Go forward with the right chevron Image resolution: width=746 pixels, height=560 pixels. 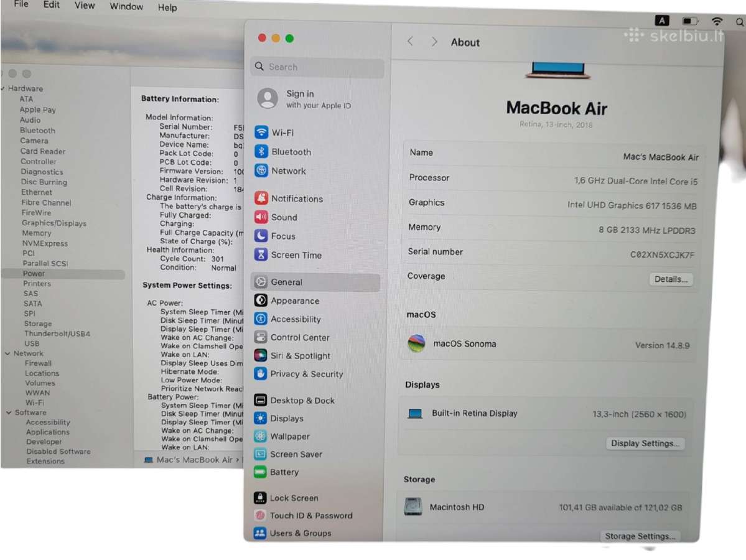tap(434, 42)
